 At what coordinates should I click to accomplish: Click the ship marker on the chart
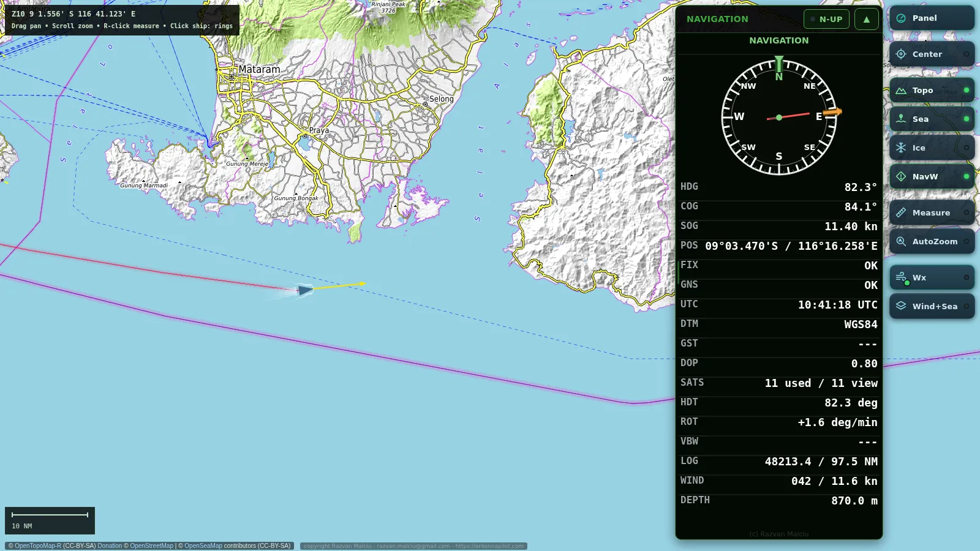click(x=304, y=290)
